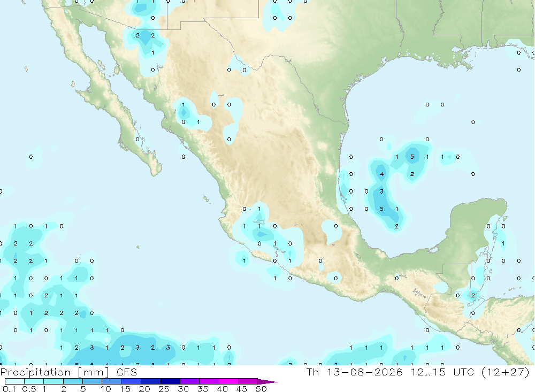This screenshot has width=535, height=392.
Task: Click the date '13-08-2026'
Action: point(365,372)
